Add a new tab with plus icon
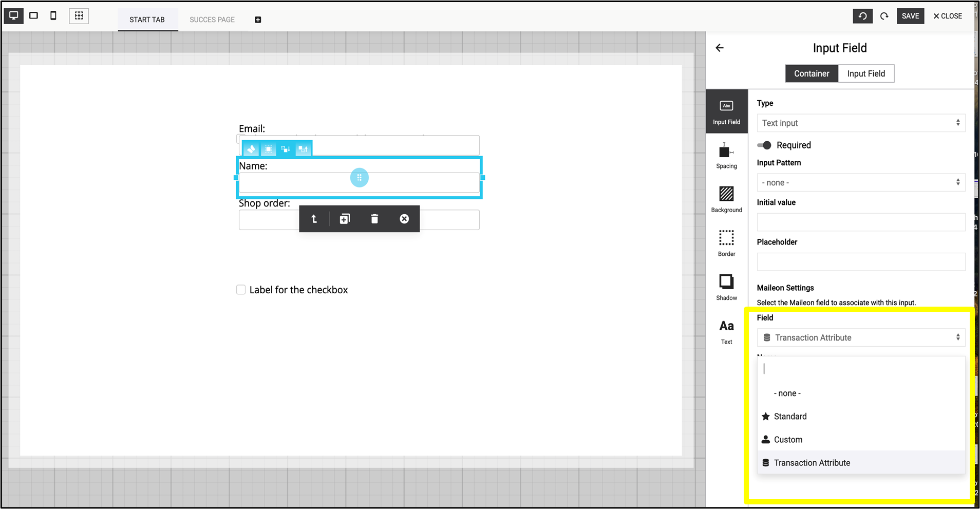 (258, 20)
